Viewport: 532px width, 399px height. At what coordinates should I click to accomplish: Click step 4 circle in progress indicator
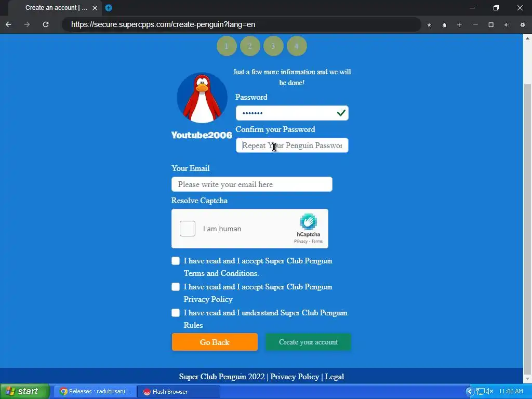(297, 46)
